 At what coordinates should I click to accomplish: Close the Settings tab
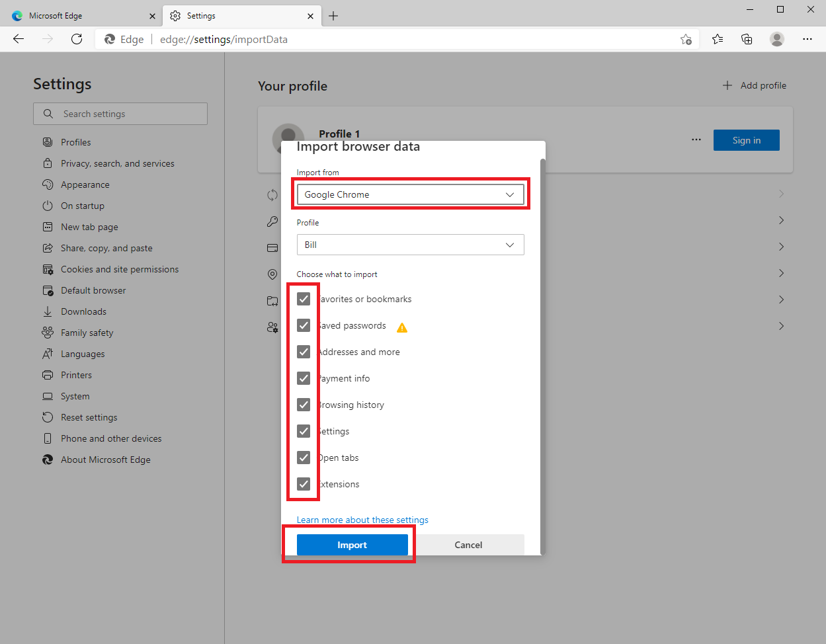pos(310,16)
